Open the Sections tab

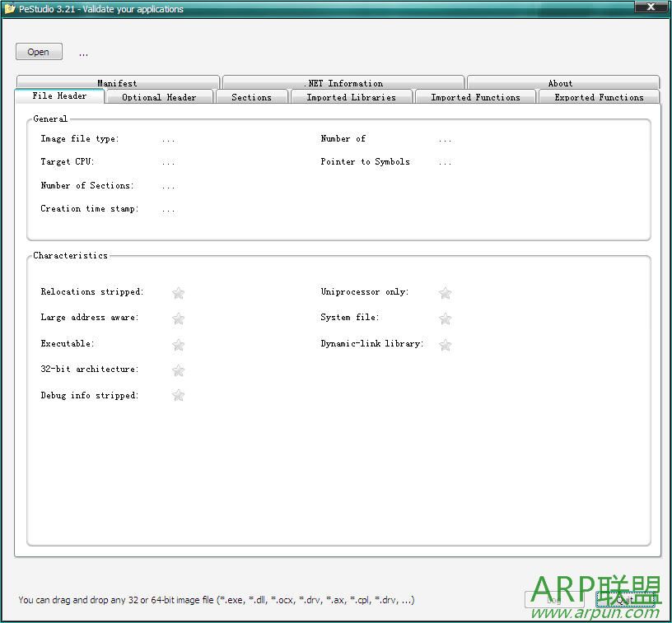[251, 97]
